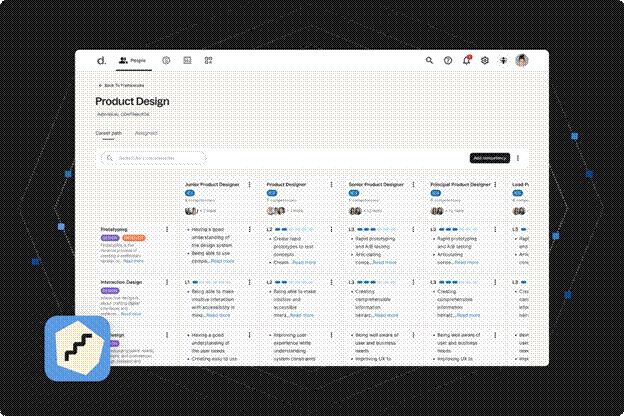
Task: Open kebab menu of Product Designer Interaction Design cell
Action: tap(331, 282)
